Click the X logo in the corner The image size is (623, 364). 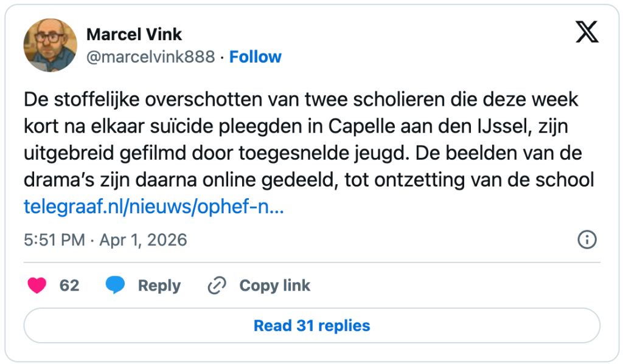coord(586,32)
